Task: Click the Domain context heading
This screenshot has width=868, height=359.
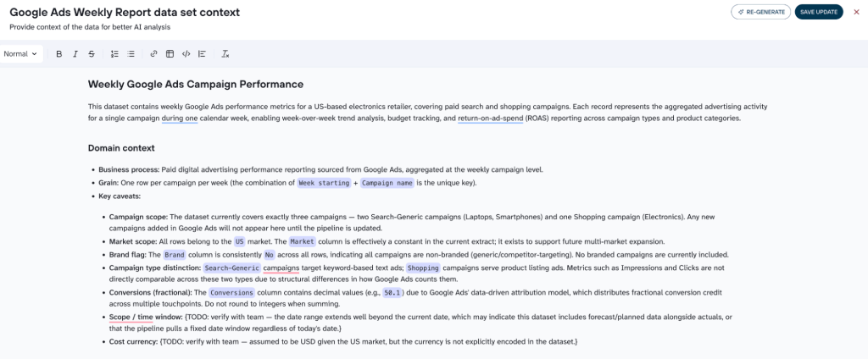Action: tap(121, 148)
